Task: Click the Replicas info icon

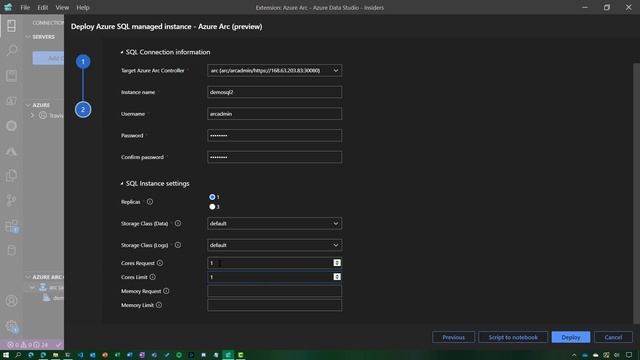Action: [x=150, y=202]
